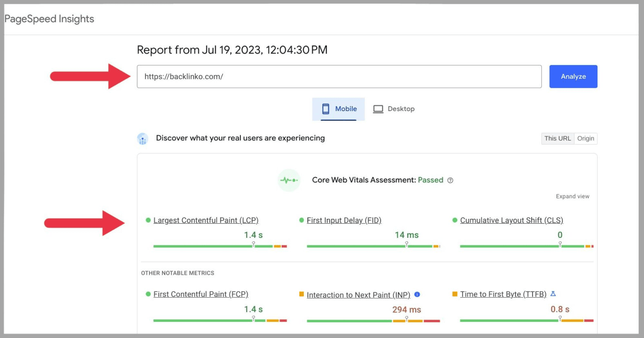The image size is (644, 338).
Task: Click the mobile phone icon
Action: 326,109
